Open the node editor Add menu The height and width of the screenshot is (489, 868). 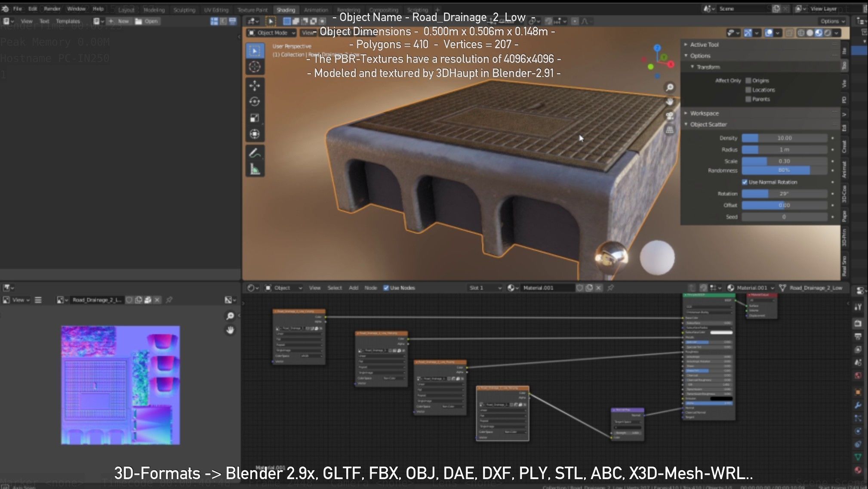(x=354, y=288)
